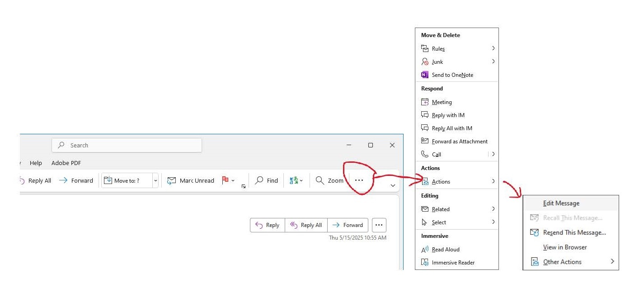This screenshot has height=307, width=644.
Task: Click the Translate icon in the toolbar
Action: [294, 180]
